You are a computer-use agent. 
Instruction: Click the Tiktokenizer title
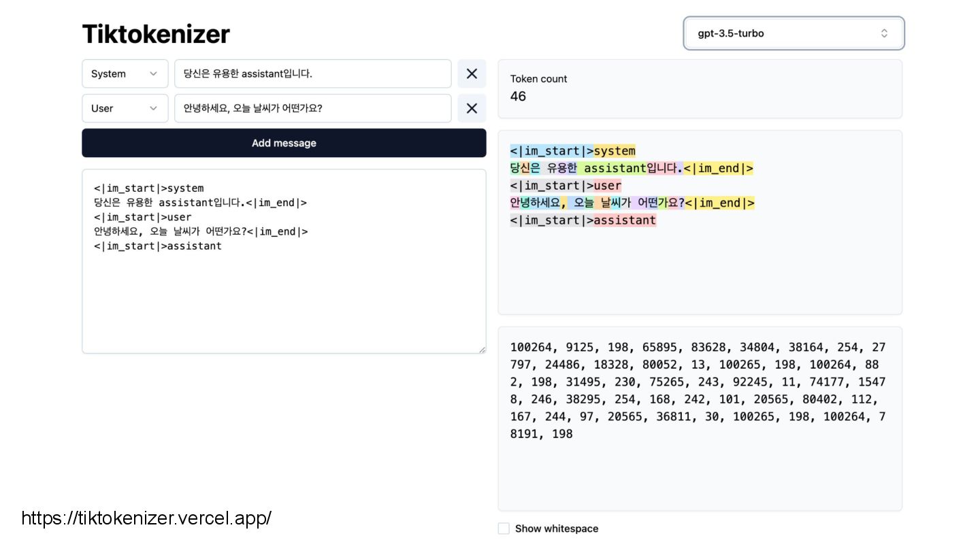156,33
